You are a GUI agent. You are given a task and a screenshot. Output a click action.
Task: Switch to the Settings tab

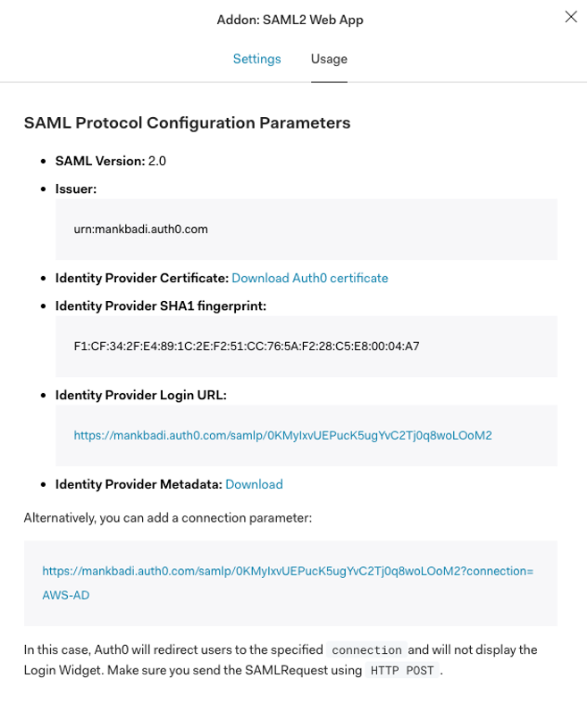click(x=257, y=58)
